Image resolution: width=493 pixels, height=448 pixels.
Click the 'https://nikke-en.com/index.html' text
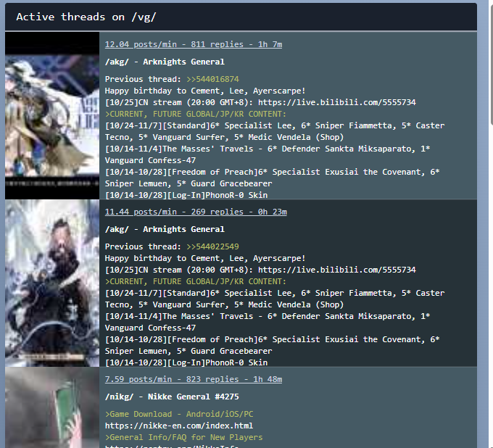[179, 426]
